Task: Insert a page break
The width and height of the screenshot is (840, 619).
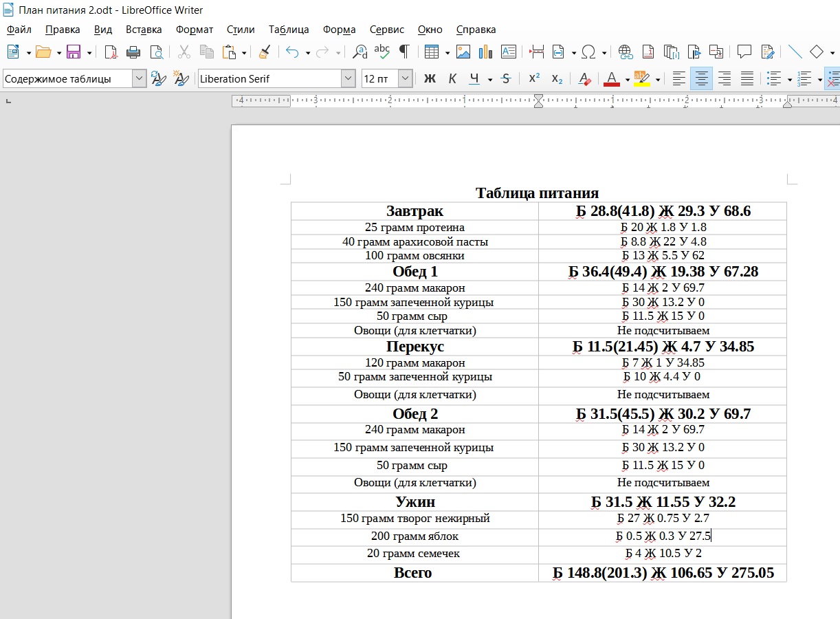Action: [x=537, y=52]
